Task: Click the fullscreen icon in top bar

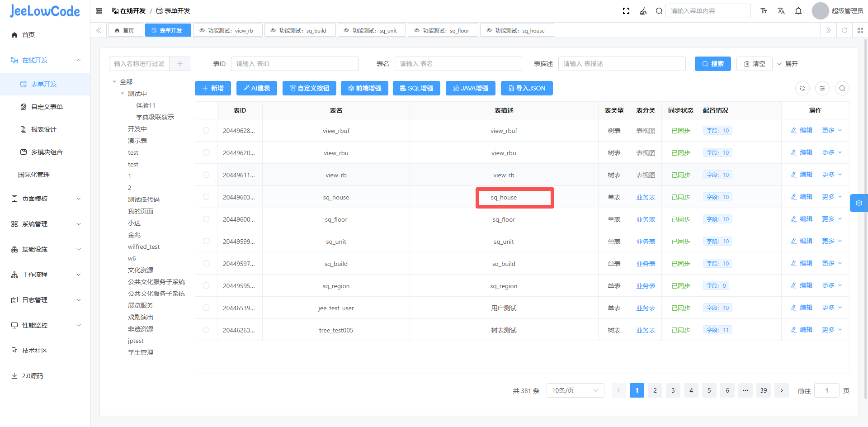Action: (x=626, y=11)
